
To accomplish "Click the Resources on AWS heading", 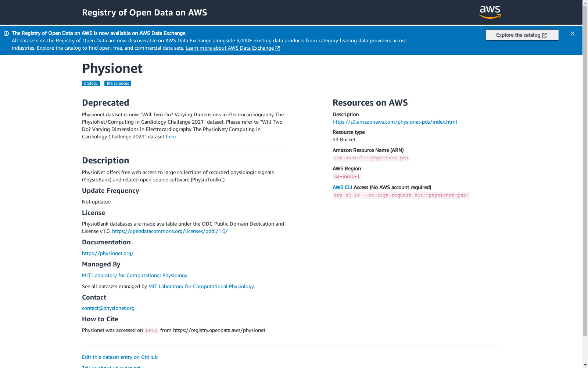I will (x=370, y=103).
